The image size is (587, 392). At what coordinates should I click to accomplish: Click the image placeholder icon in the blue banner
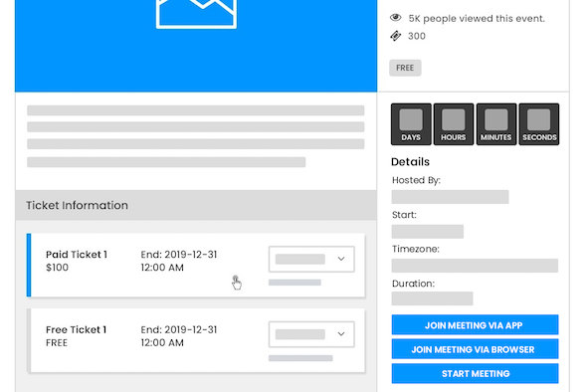tap(196, 14)
